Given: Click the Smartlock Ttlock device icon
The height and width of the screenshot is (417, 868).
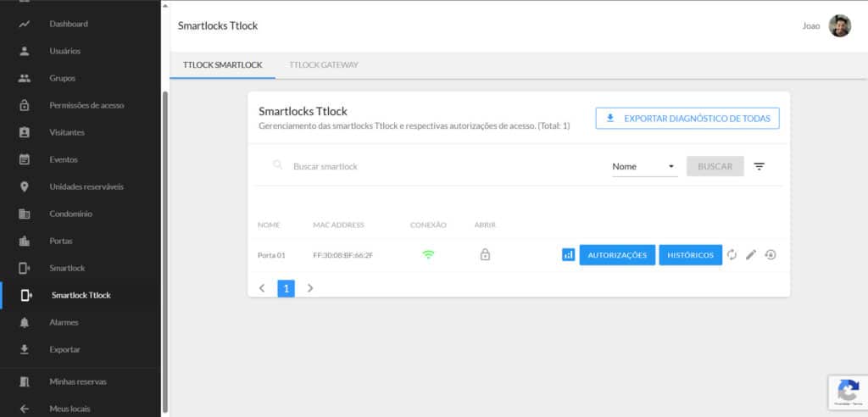Looking at the screenshot, I should [x=26, y=295].
